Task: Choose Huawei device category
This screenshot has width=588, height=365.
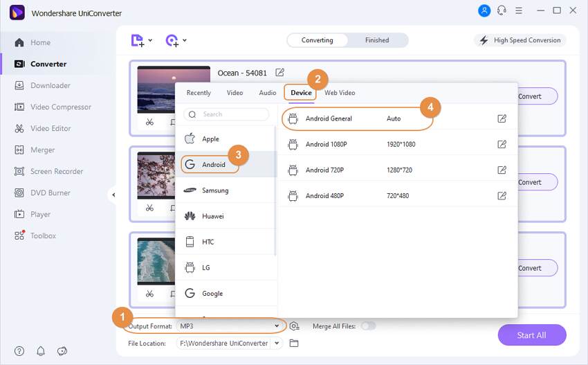Action: [x=226, y=216]
